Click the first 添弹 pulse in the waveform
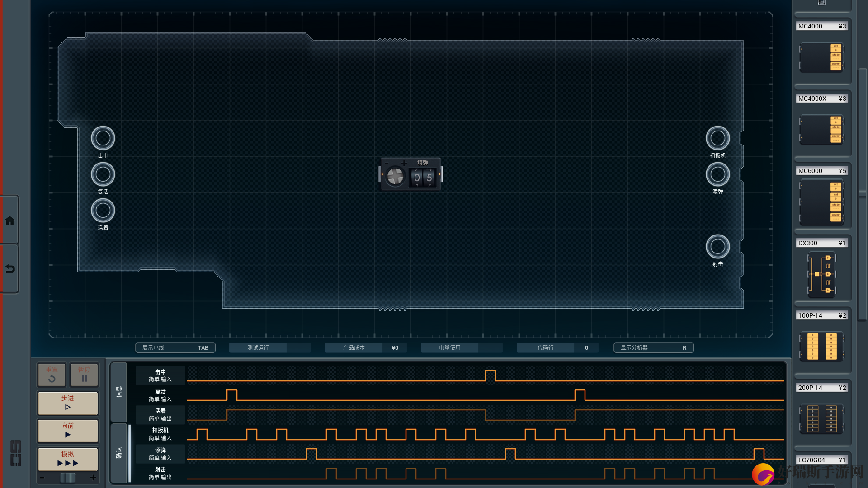This screenshot has width=868, height=488. point(311,454)
